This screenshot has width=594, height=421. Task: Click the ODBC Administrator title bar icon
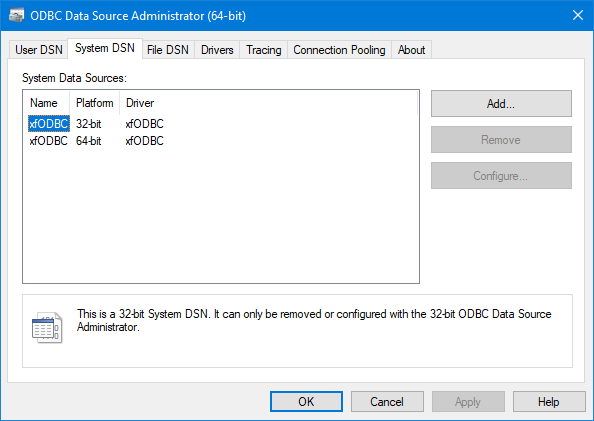click(16, 16)
